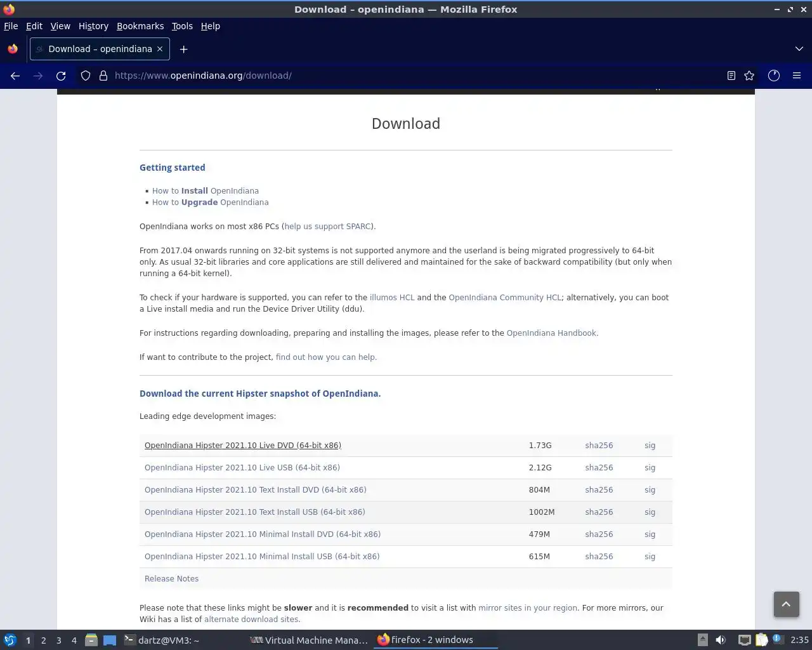Image resolution: width=812 pixels, height=650 pixels.
Task: Click the removable media eject tray icon
Action: [x=702, y=640]
